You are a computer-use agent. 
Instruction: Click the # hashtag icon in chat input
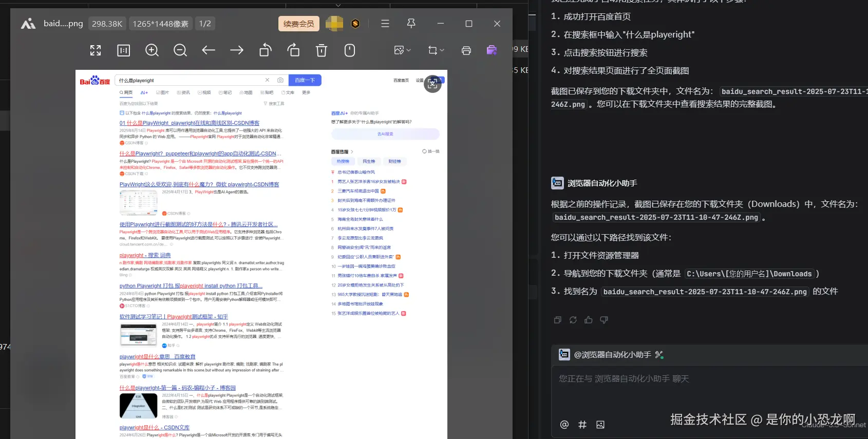582,425
